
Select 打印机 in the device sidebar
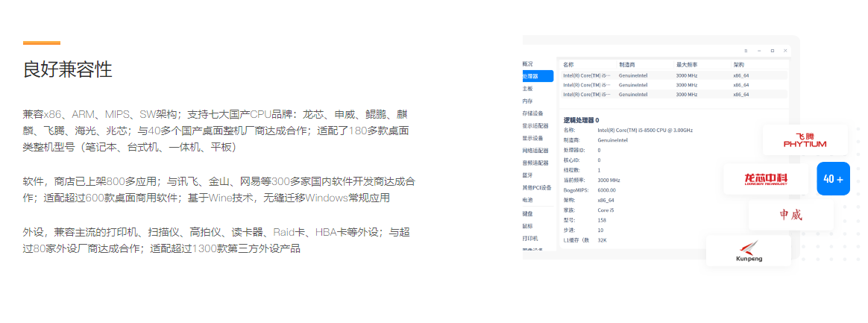coord(530,238)
